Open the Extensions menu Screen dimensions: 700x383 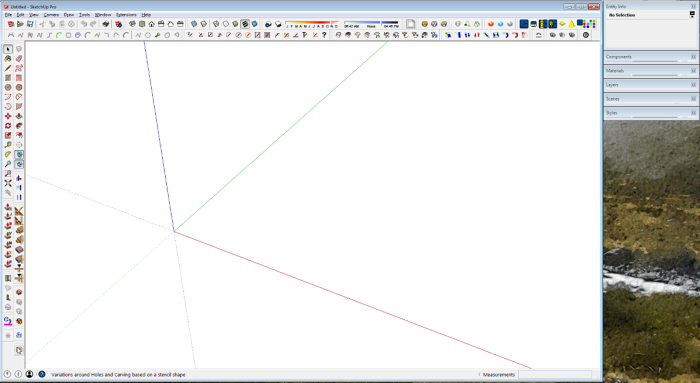(126, 15)
